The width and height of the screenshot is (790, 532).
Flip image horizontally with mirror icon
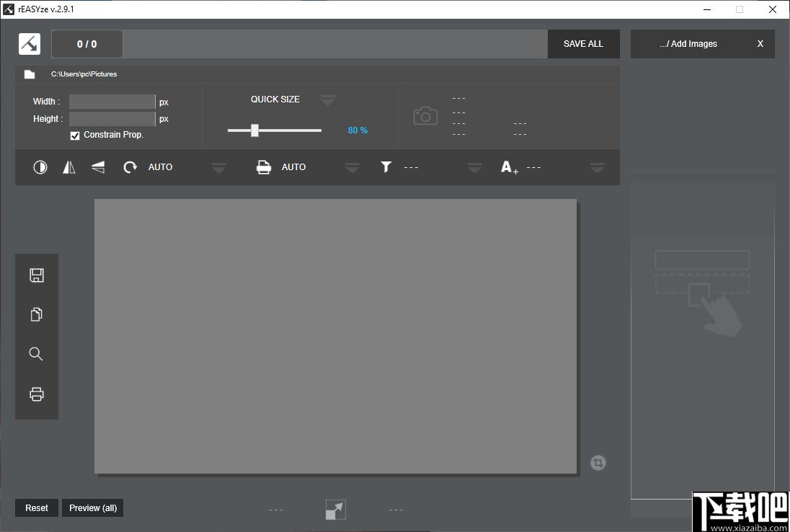pos(69,167)
